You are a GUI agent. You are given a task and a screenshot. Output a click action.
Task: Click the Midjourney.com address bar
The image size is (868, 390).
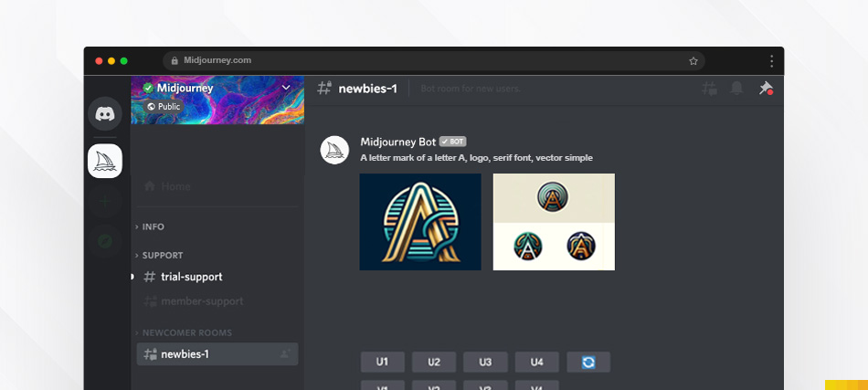[x=433, y=61]
